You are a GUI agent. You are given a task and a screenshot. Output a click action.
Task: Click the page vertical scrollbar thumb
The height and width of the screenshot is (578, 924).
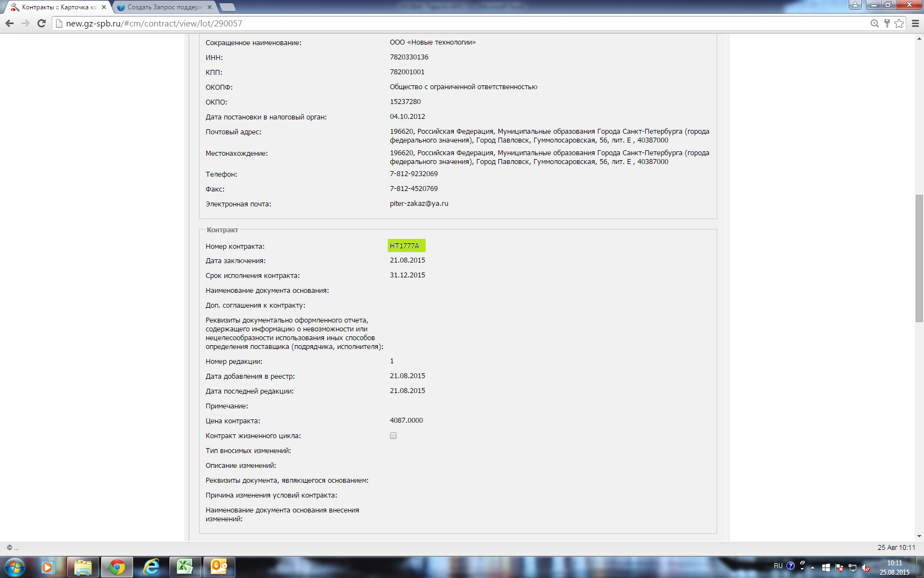click(x=919, y=258)
